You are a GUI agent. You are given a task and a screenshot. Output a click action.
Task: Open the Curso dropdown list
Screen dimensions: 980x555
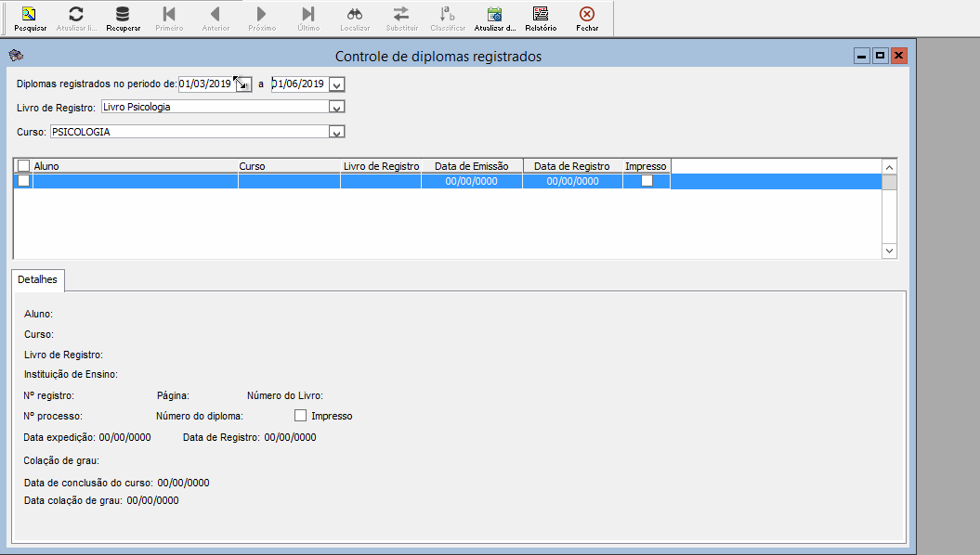(337, 133)
